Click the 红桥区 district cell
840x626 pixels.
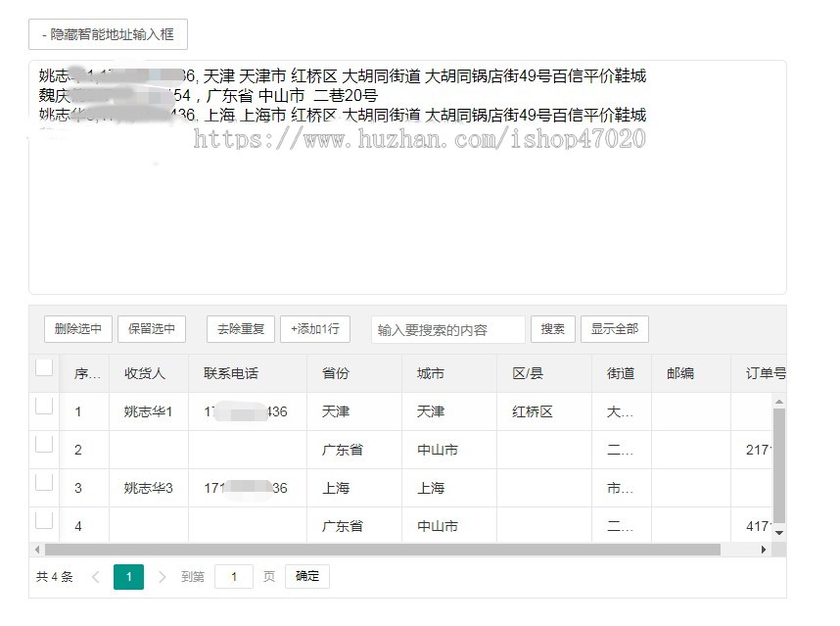[543, 411]
